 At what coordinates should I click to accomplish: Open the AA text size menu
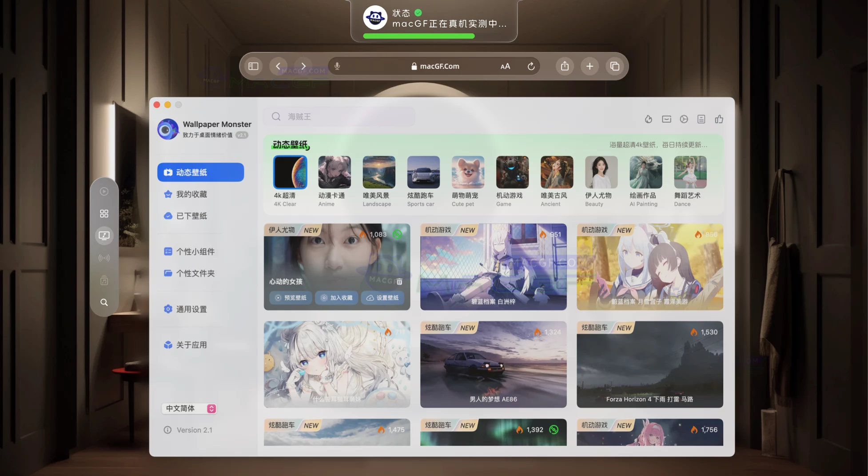pyautogui.click(x=505, y=66)
